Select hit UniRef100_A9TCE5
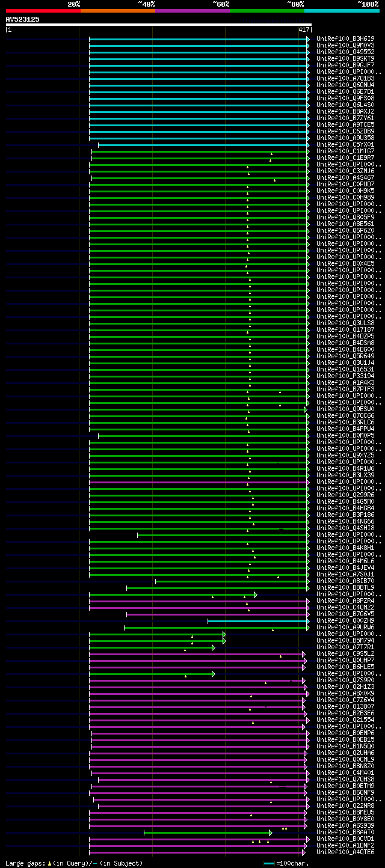Image resolution: width=385 pixels, height=868 pixels. 345,124
